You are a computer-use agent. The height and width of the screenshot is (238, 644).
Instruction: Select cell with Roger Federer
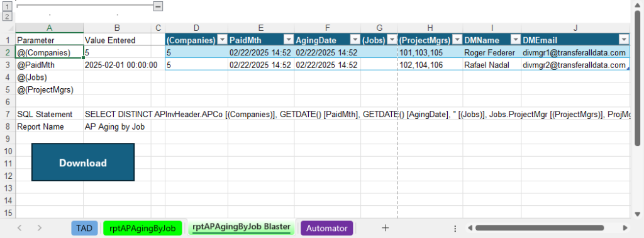point(492,52)
